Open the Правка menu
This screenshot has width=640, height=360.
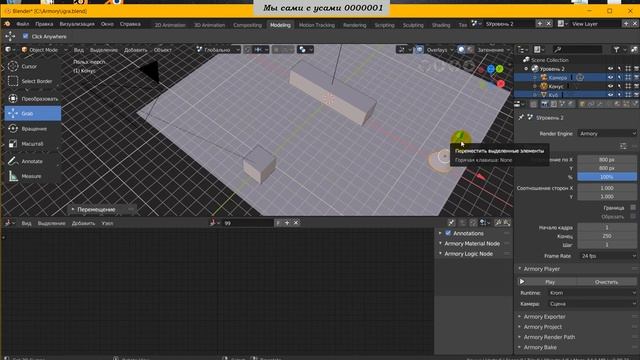click(x=44, y=24)
